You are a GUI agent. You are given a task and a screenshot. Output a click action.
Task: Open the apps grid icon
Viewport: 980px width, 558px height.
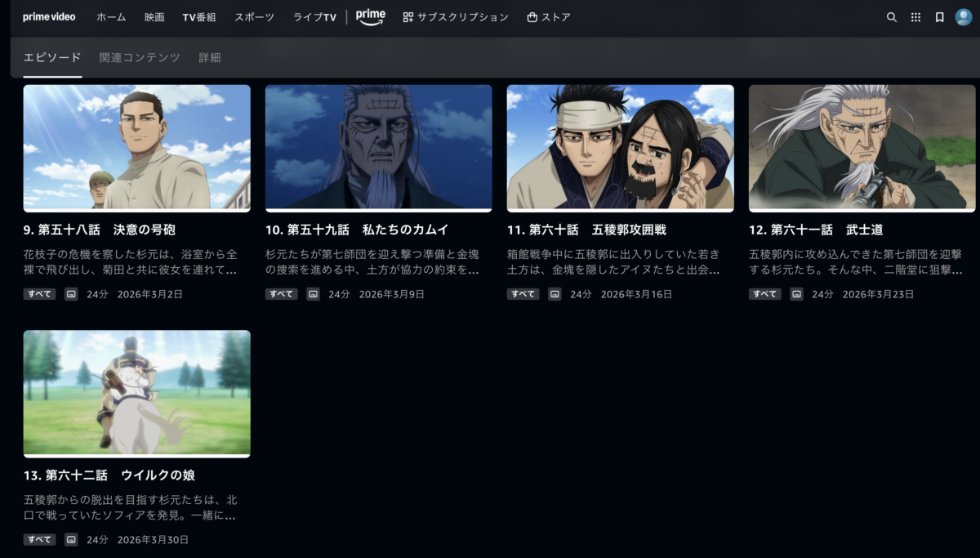(915, 17)
